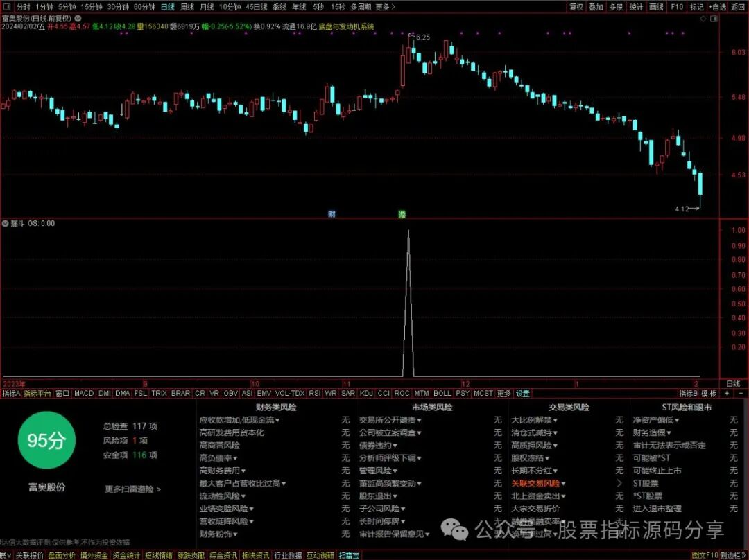The width and height of the screenshot is (749, 560).
Task: Open the 资金统计 bottom tab
Action: pyautogui.click(x=126, y=555)
